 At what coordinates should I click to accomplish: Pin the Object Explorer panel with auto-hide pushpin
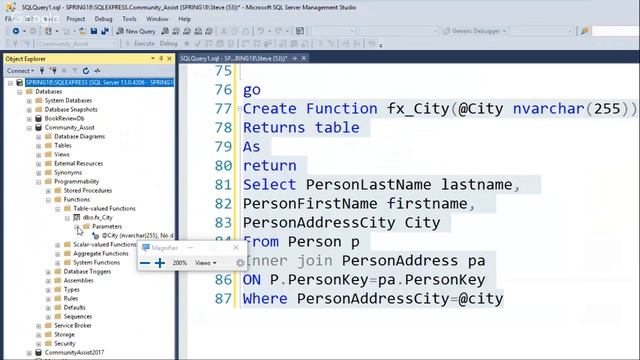point(161,59)
